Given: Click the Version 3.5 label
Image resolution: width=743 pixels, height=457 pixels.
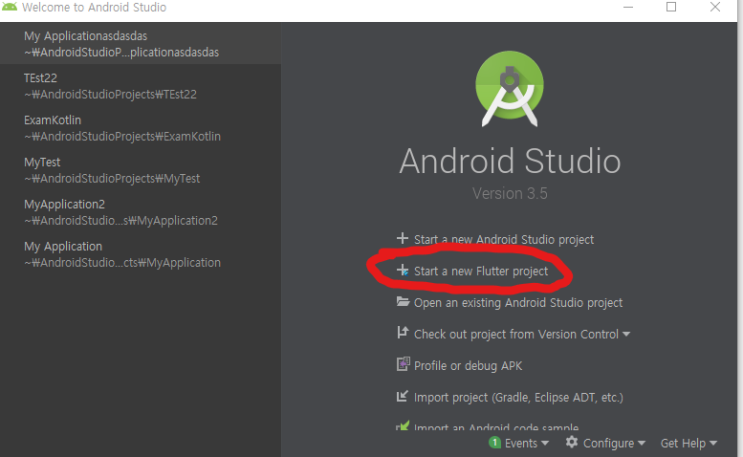Looking at the screenshot, I should [510, 193].
